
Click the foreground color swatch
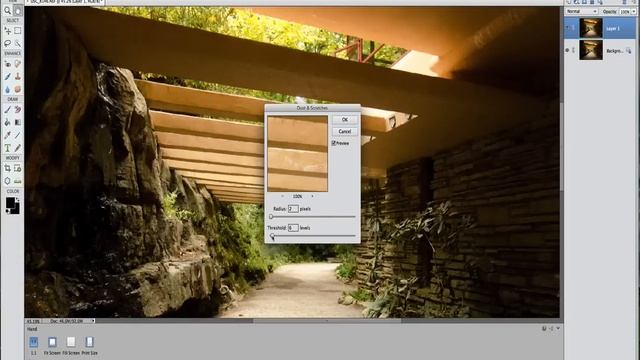coord(10,202)
